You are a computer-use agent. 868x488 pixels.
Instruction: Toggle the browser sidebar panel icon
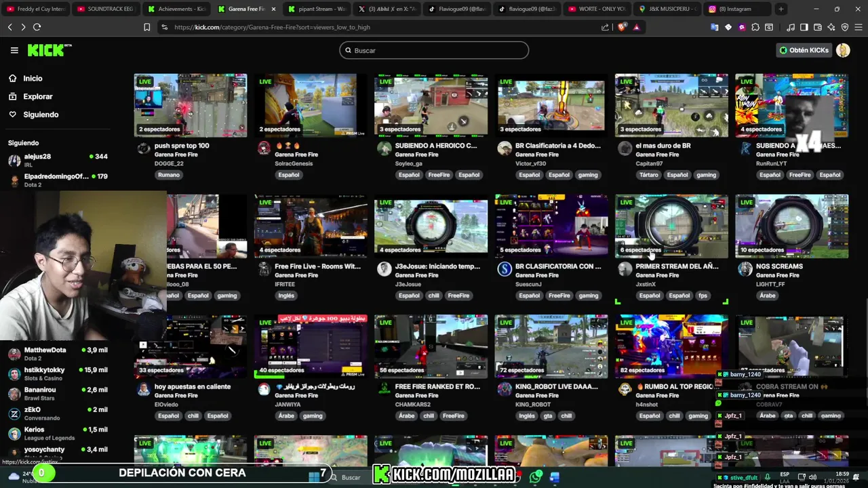click(804, 27)
